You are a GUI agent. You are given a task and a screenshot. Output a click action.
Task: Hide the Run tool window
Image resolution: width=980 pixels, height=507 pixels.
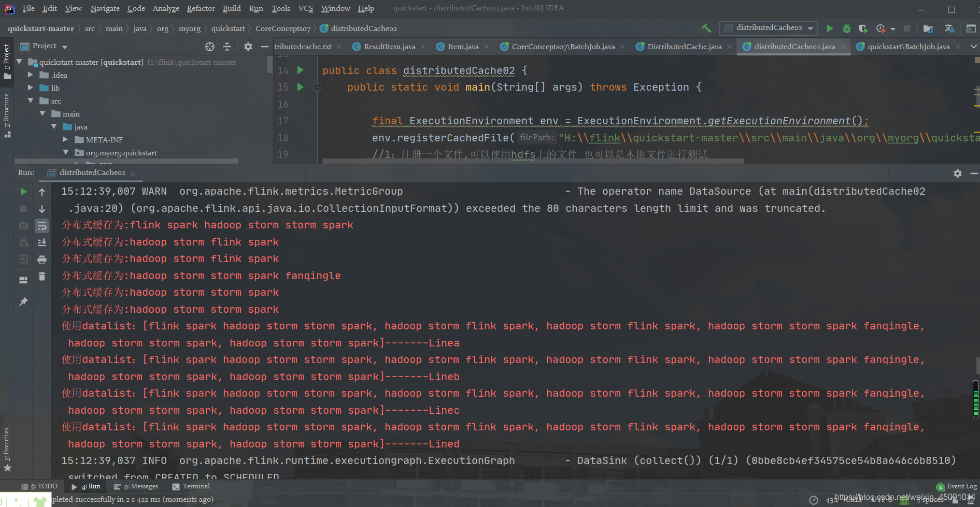point(974,173)
